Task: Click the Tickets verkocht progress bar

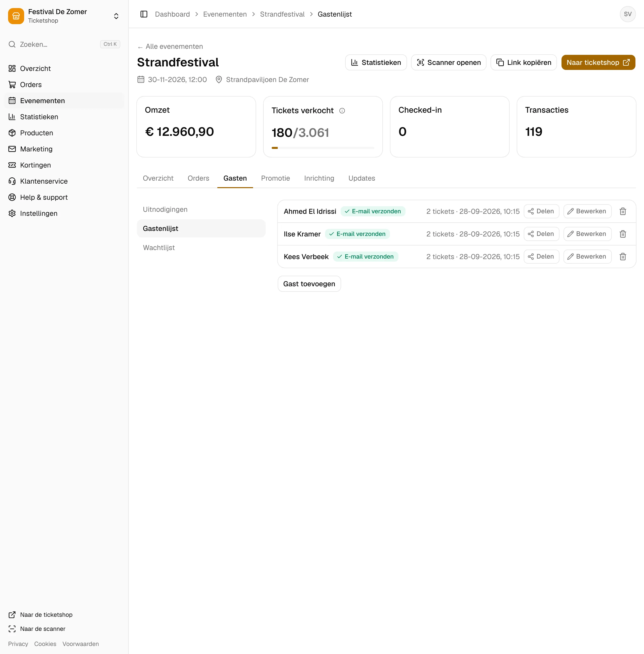Action: pos(323,148)
